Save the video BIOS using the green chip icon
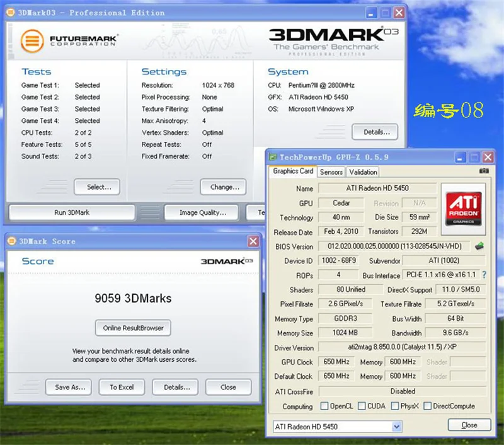The width and height of the screenshot is (504, 445). point(479,246)
